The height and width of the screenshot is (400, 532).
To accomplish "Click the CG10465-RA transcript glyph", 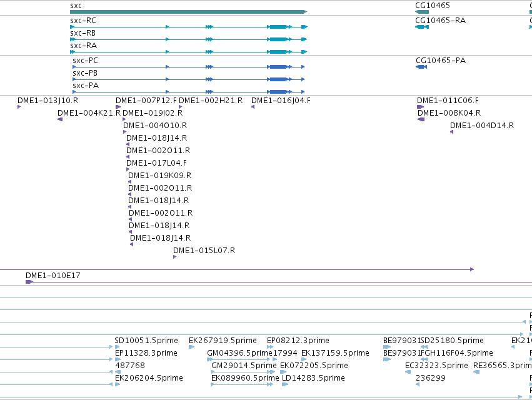I will click(x=422, y=27).
